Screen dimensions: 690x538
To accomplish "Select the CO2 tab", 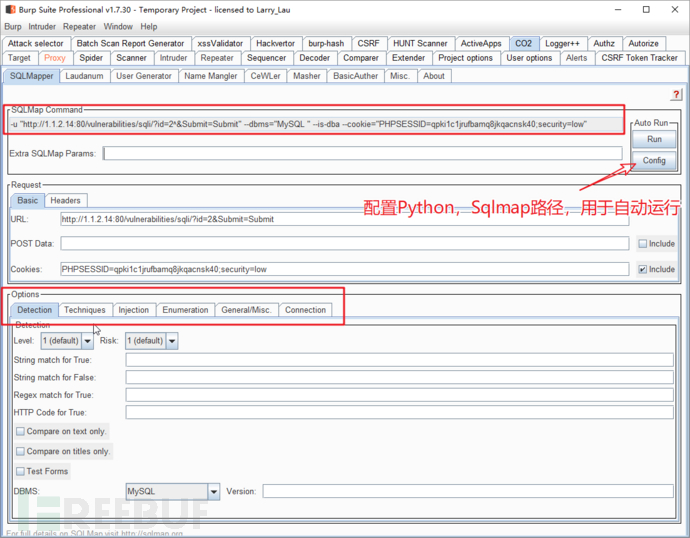I will tap(523, 44).
